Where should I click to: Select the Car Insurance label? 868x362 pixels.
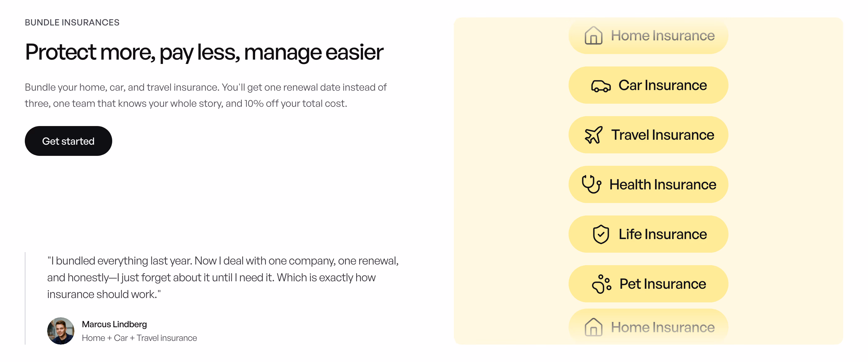coord(662,85)
